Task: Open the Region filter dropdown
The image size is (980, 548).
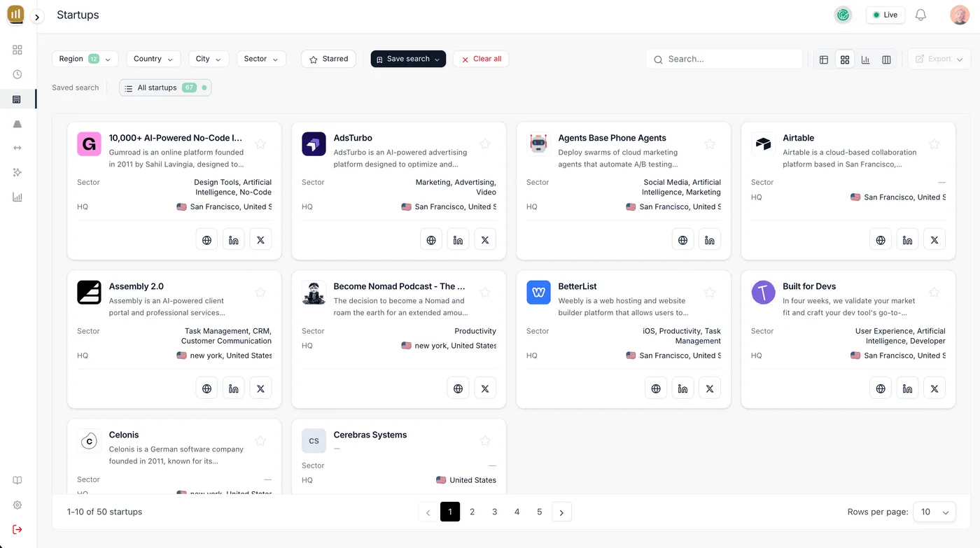Action: (85, 59)
